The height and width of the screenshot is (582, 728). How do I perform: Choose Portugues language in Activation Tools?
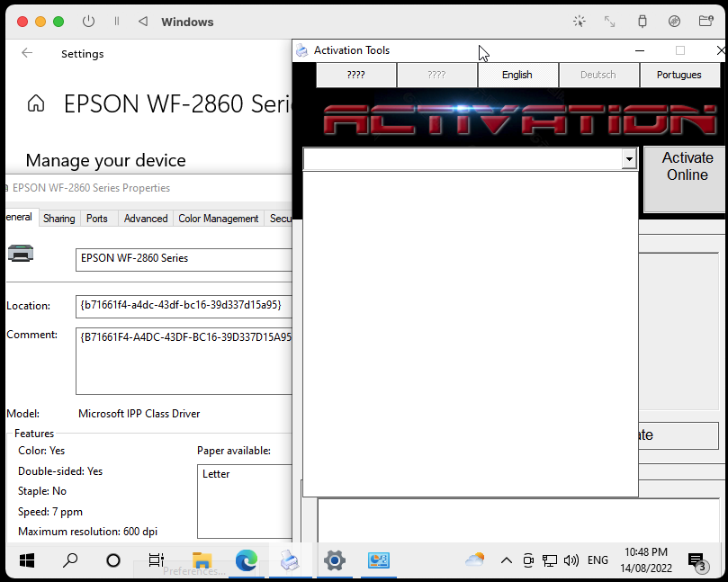[x=679, y=76]
